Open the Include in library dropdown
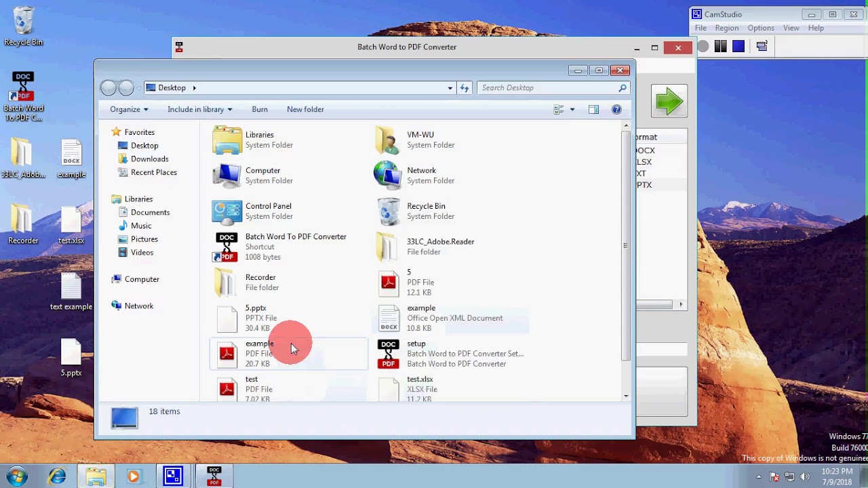Image resolution: width=868 pixels, height=488 pixels. (200, 109)
